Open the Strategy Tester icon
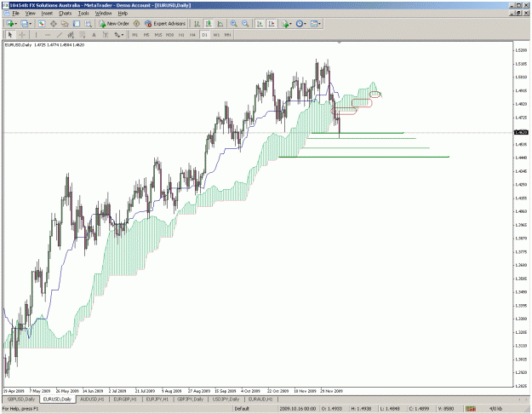This screenshot has height=414, width=532. pyautogui.click(x=89, y=24)
